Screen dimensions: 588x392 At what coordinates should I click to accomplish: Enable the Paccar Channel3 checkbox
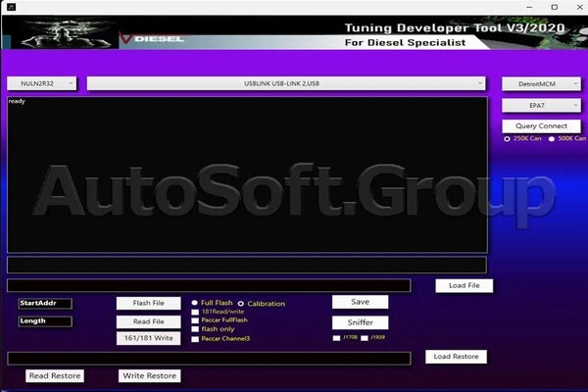click(195, 339)
